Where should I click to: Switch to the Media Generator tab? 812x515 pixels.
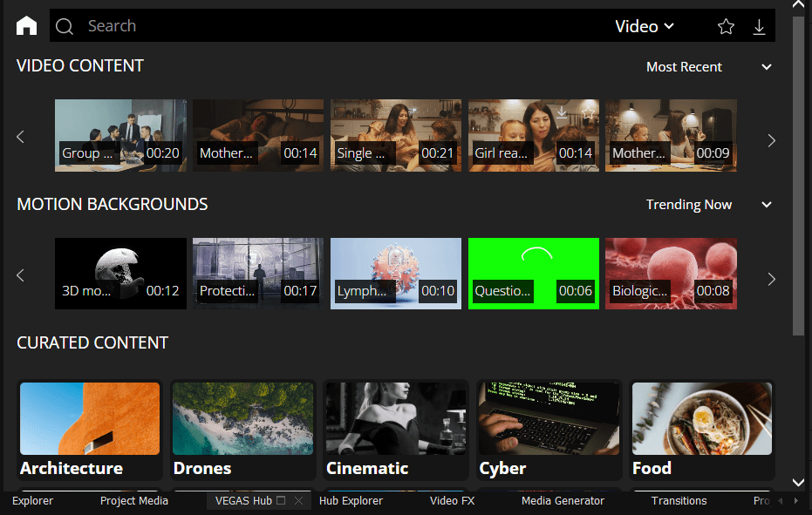563,500
